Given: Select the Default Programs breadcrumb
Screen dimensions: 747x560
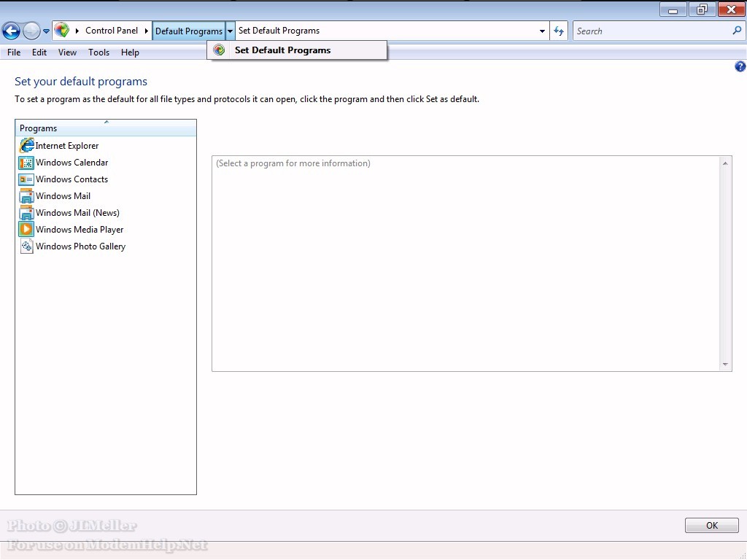Looking at the screenshot, I should [189, 31].
